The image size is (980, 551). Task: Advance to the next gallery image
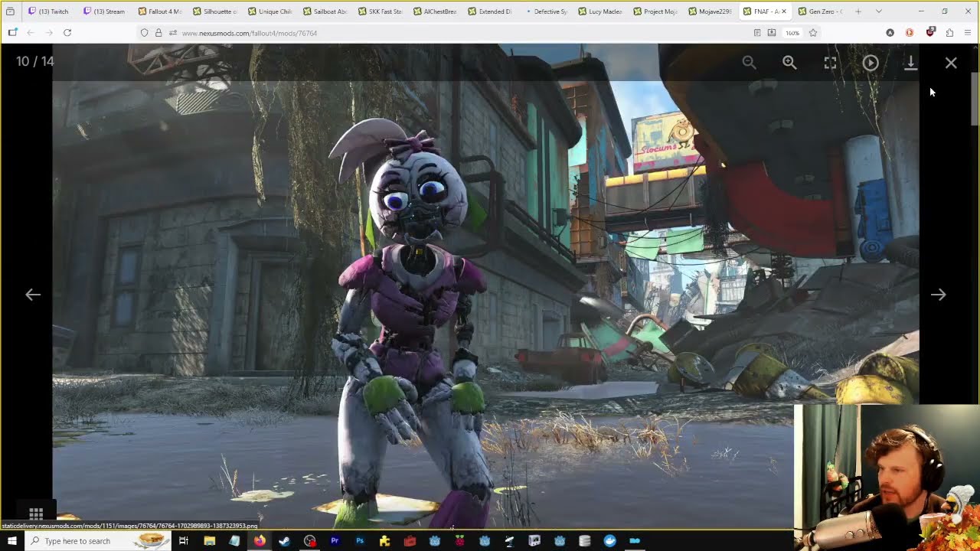938,295
